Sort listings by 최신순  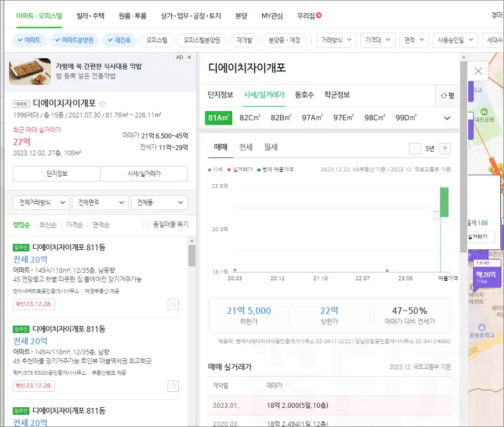click(x=48, y=225)
